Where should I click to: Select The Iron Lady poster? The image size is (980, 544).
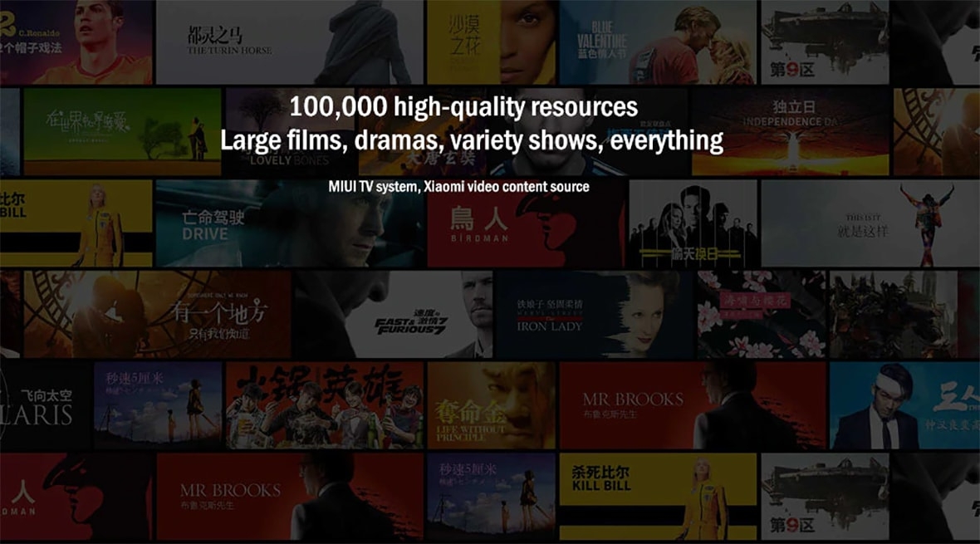click(595, 315)
